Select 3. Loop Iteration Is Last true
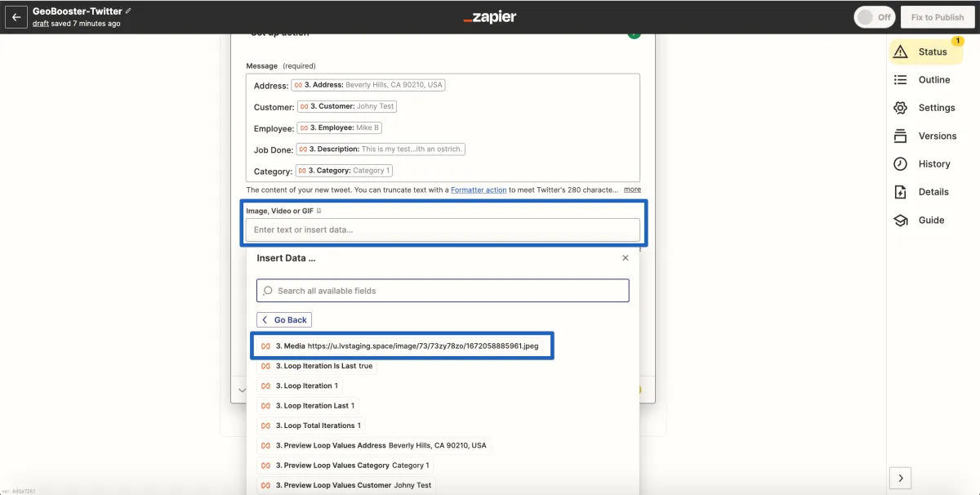The width and height of the screenshot is (980, 495). click(x=317, y=366)
